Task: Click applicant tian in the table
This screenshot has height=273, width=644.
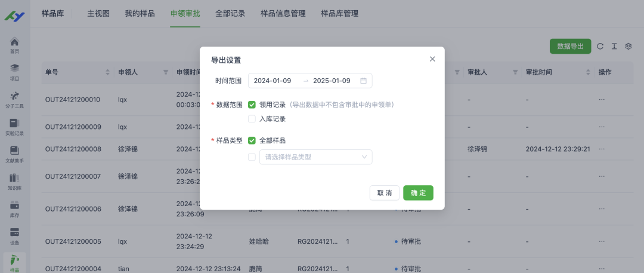Action: coord(123,268)
